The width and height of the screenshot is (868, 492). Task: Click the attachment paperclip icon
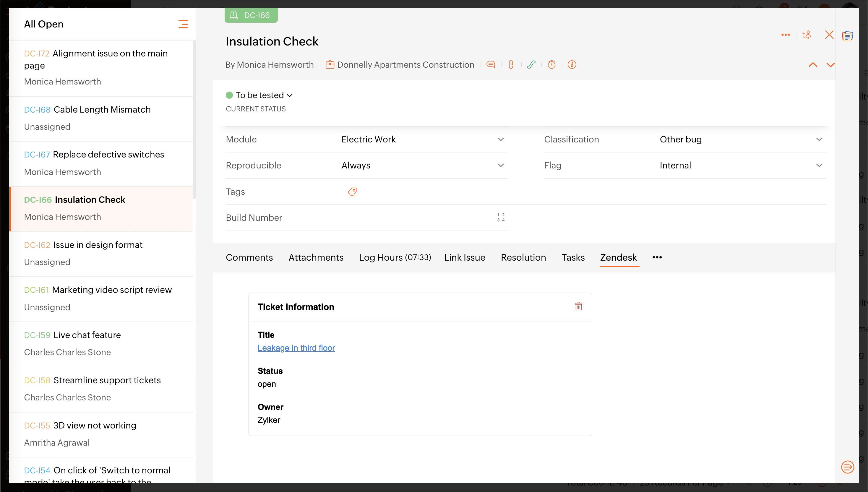(x=511, y=64)
